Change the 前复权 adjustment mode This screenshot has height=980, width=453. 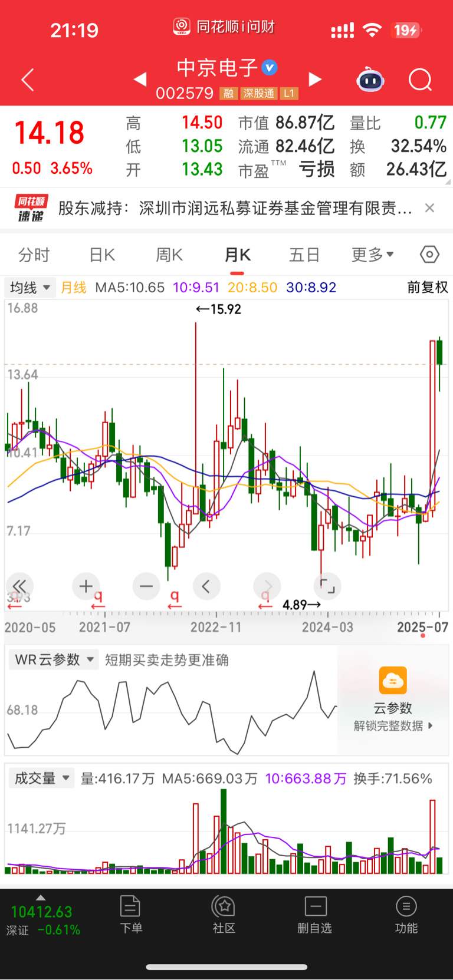[428, 287]
